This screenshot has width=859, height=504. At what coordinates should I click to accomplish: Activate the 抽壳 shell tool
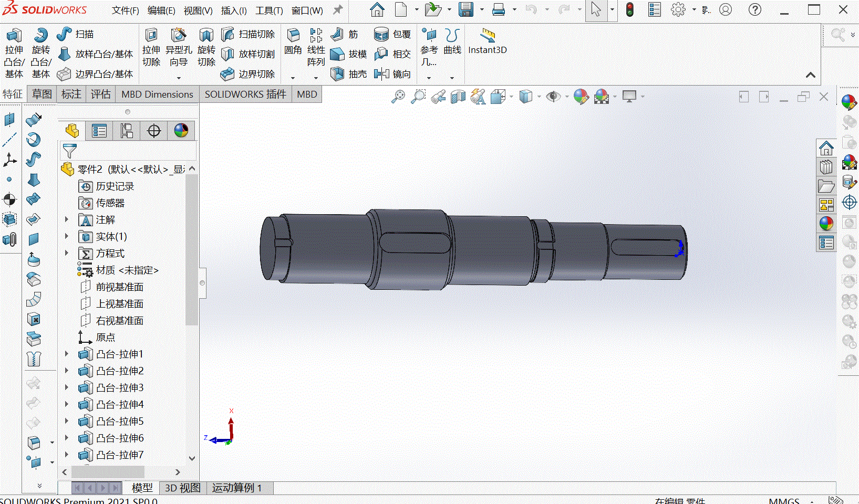[349, 74]
